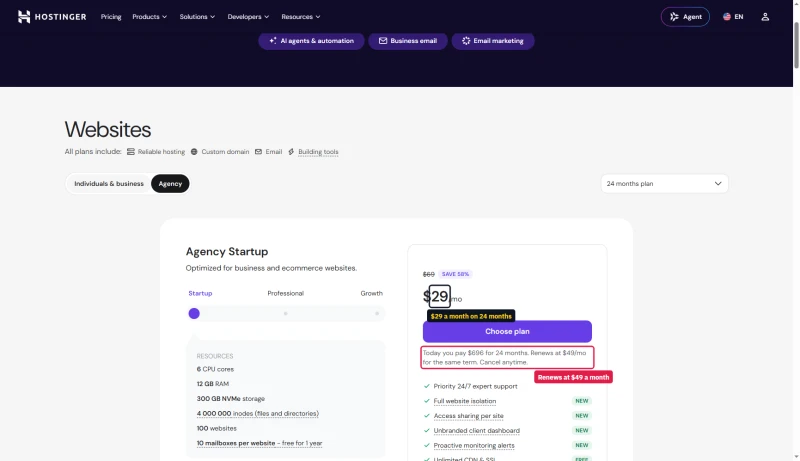Click the Custom domain label

[x=225, y=151]
